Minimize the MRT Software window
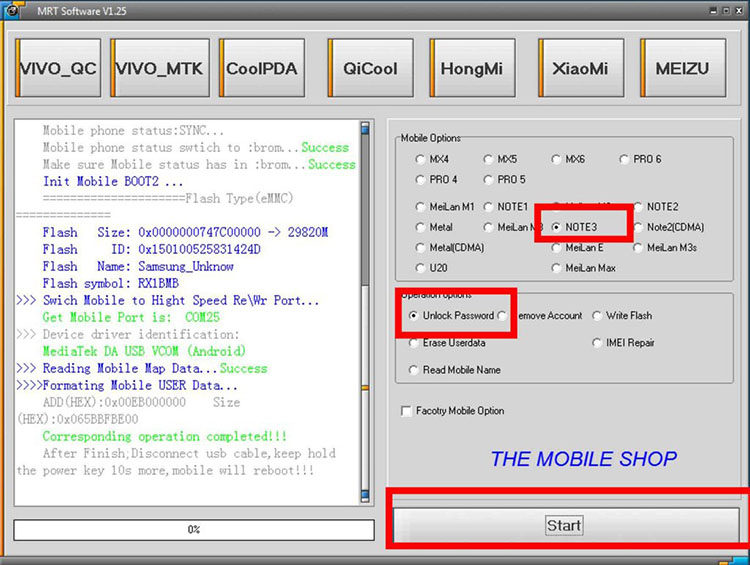The height and width of the screenshot is (565, 750). click(713, 11)
